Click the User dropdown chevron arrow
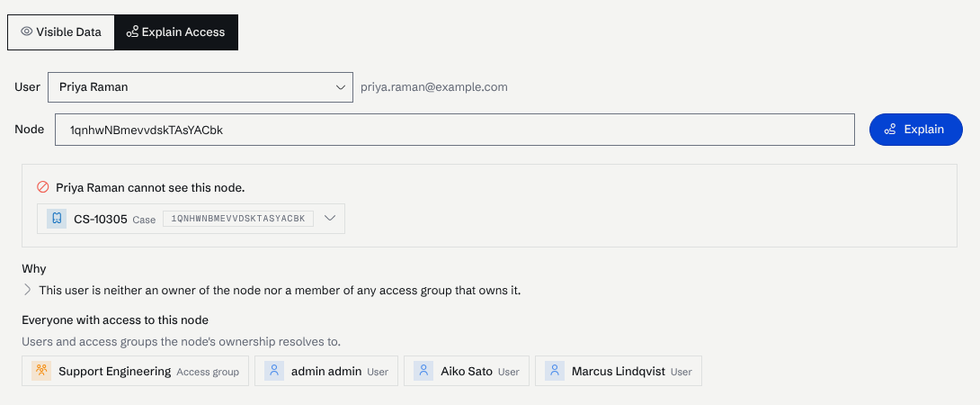The width and height of the screenshot is (980, 405). [339, 87]
